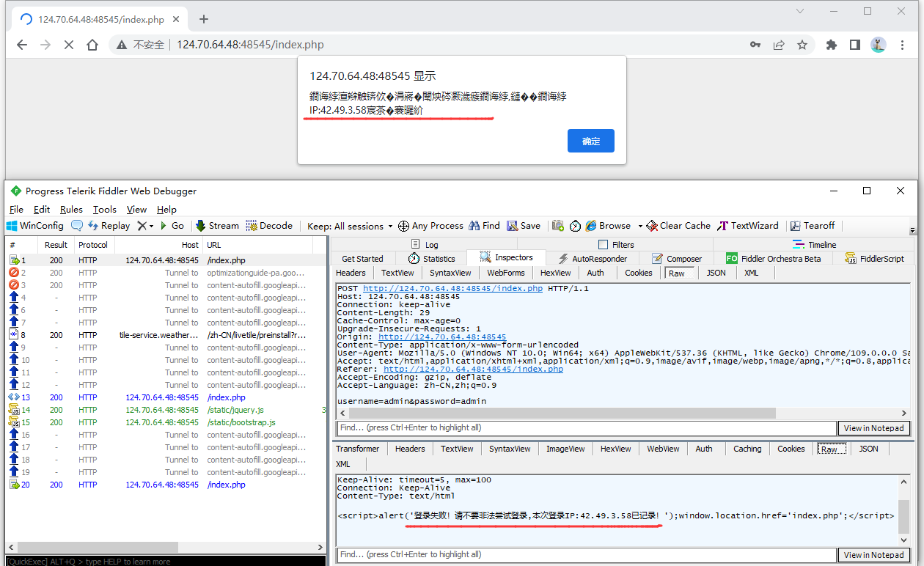The image size is (924, 566).
Task: Open Fiddler Rules menu
Action: pos(71,210)
